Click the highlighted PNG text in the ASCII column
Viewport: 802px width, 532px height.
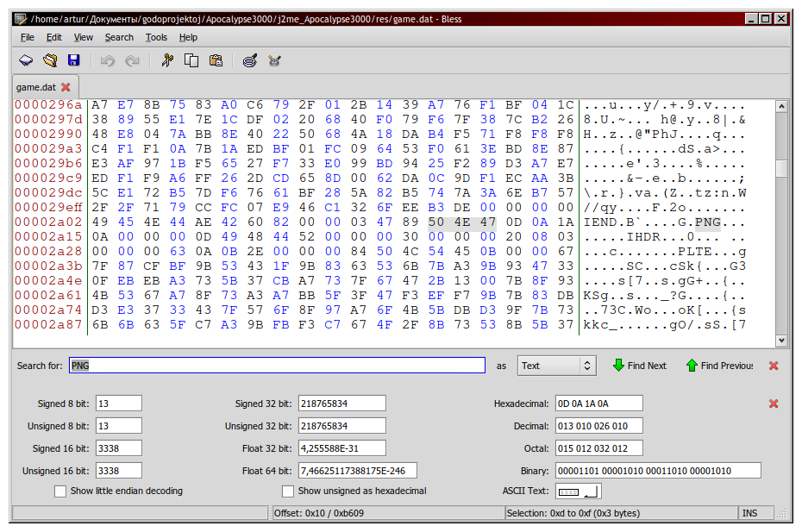[x=708, y=222]
